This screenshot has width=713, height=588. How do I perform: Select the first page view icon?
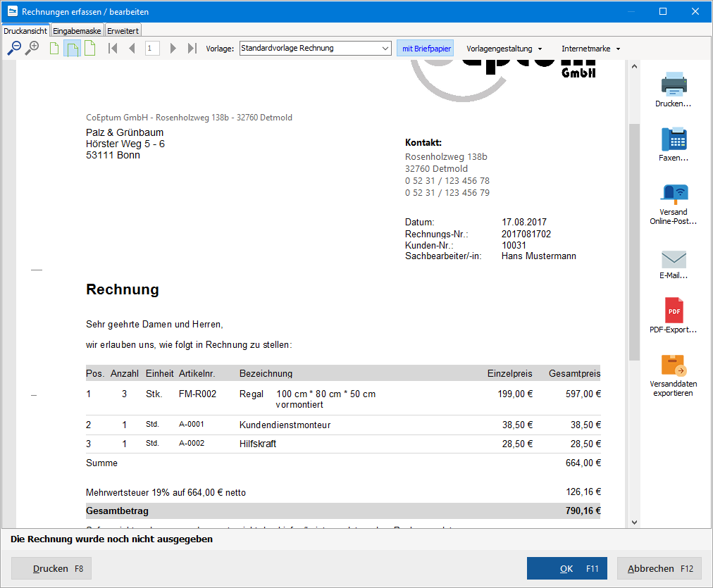point(54,48)
